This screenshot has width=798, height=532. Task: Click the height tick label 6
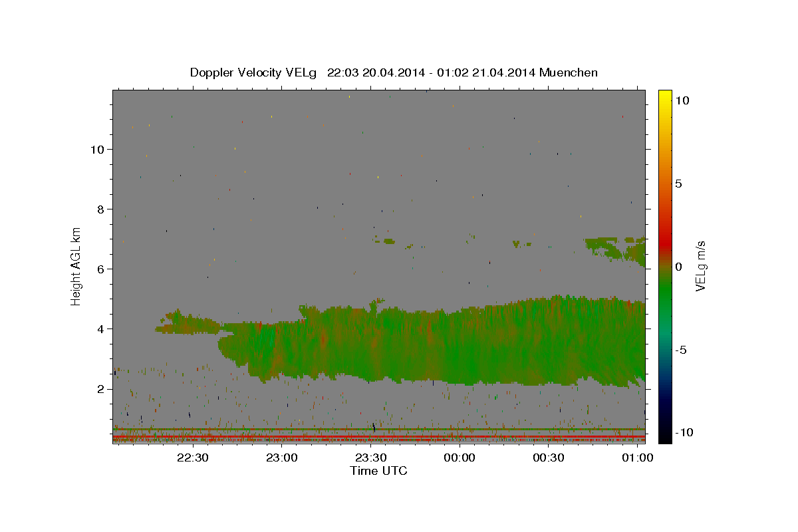pos(100,269)
